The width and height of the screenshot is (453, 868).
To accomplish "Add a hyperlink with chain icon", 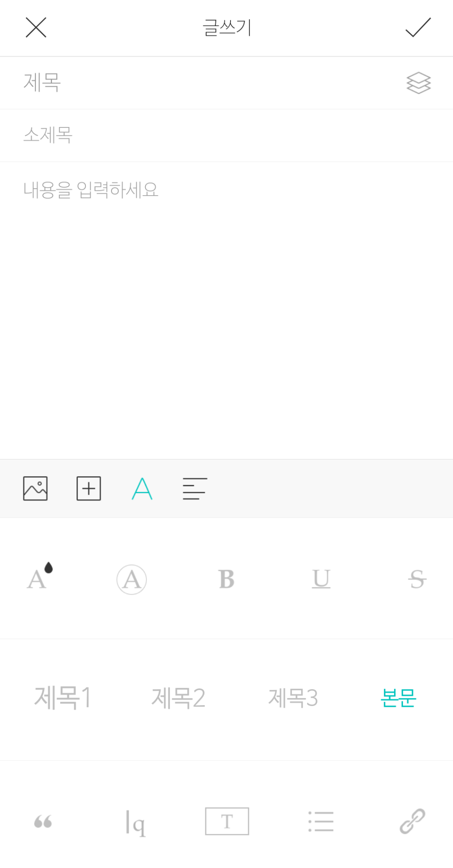I will click(x=413, y=821).
